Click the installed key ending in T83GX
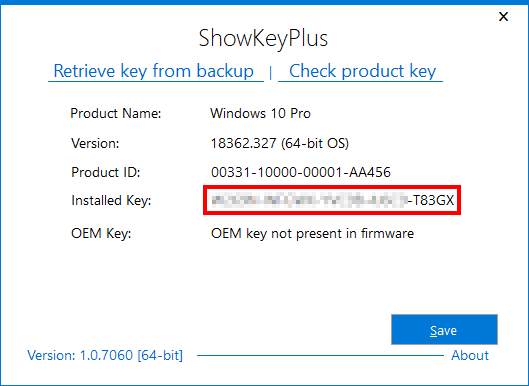This screenshot has width=529, height=386. pos(332,200)
